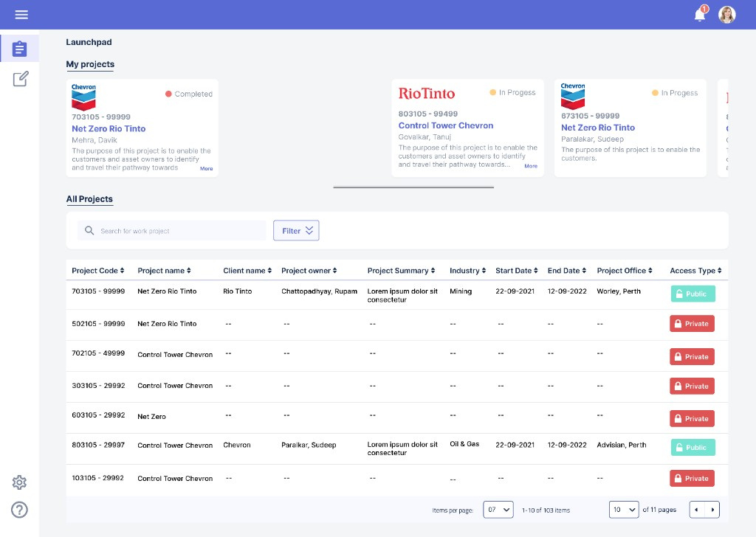Viewport: 756px width, 537px height.
Task: Click the search magnifier icon
Action: coord(89,231)
